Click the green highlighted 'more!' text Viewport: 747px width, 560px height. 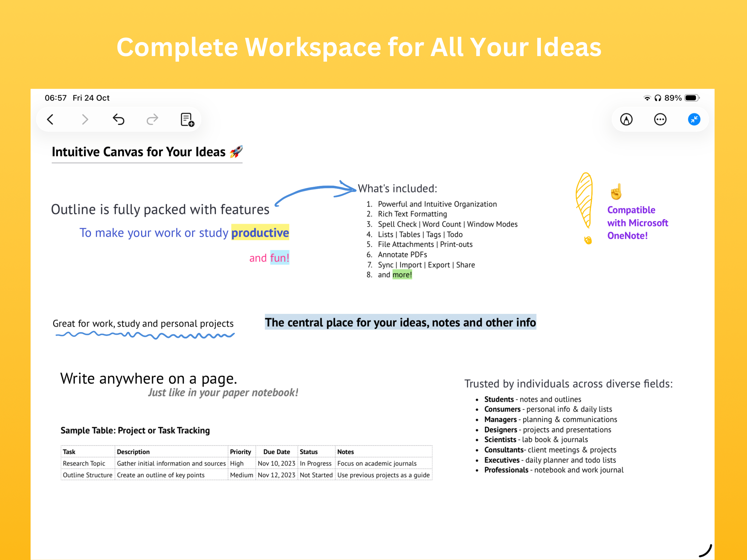(x=402, y=275)
